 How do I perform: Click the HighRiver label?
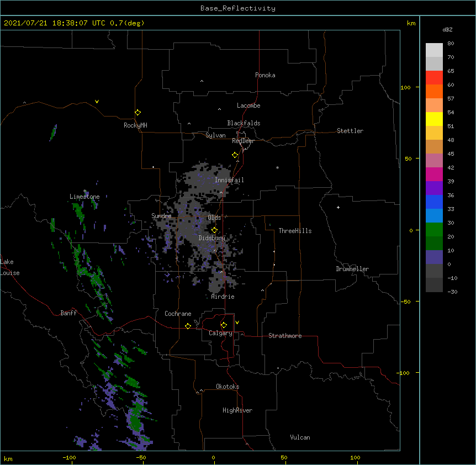tap(237, 410)
